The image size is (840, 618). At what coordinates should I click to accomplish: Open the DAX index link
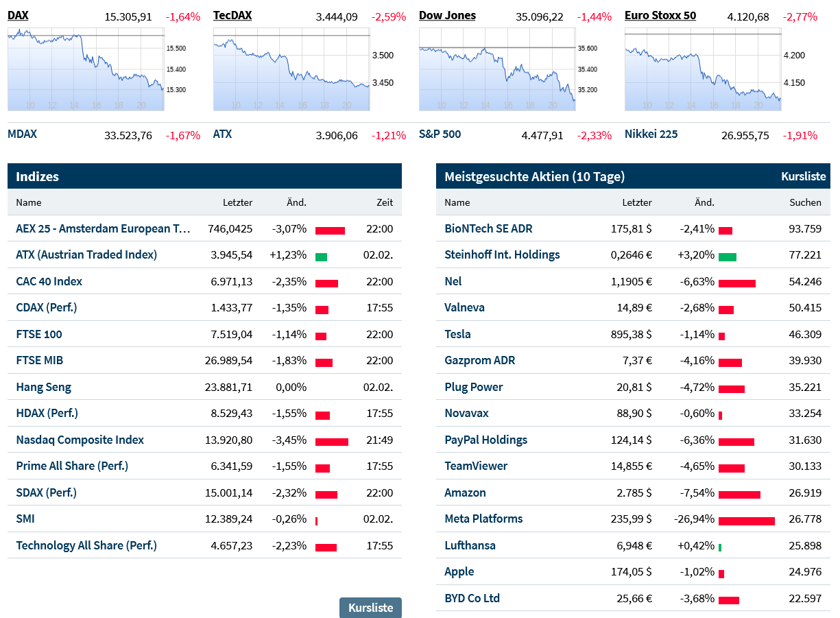point(18,15)
